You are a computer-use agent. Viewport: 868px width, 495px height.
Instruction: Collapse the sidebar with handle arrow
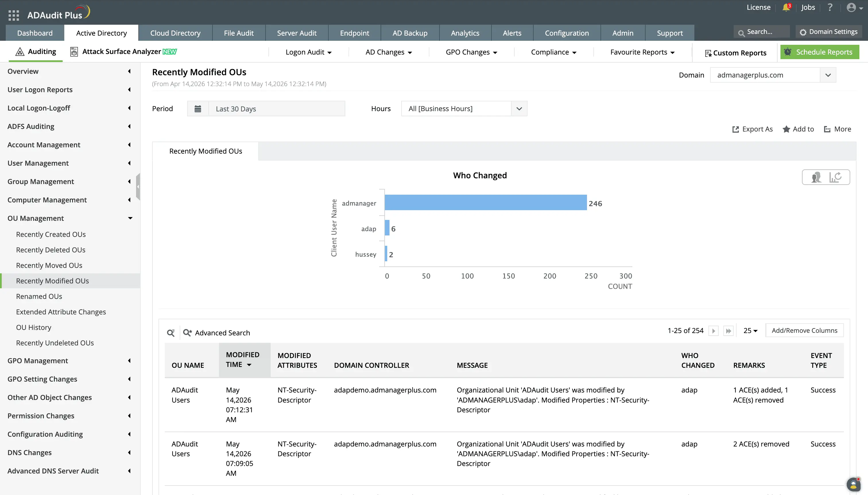[138, 187]
